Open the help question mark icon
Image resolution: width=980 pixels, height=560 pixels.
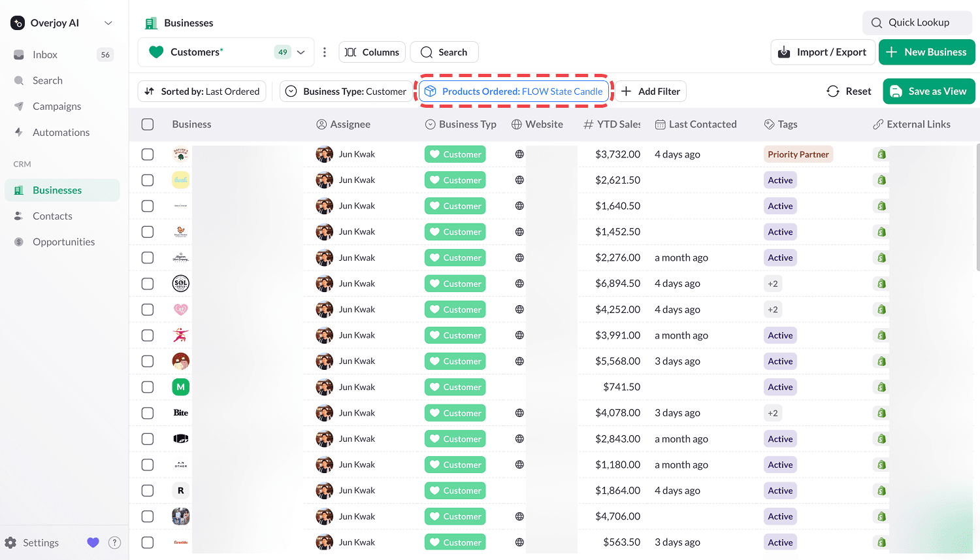[x=114, y=542]
